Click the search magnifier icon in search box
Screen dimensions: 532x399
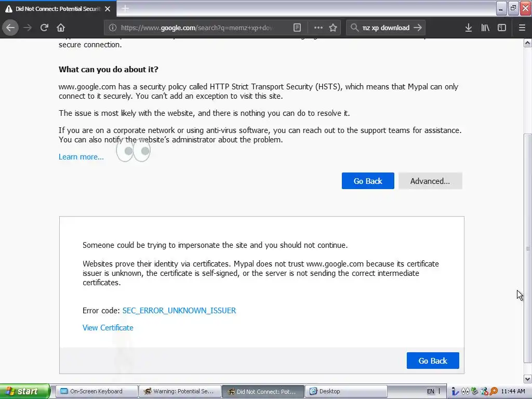point(354,28)
